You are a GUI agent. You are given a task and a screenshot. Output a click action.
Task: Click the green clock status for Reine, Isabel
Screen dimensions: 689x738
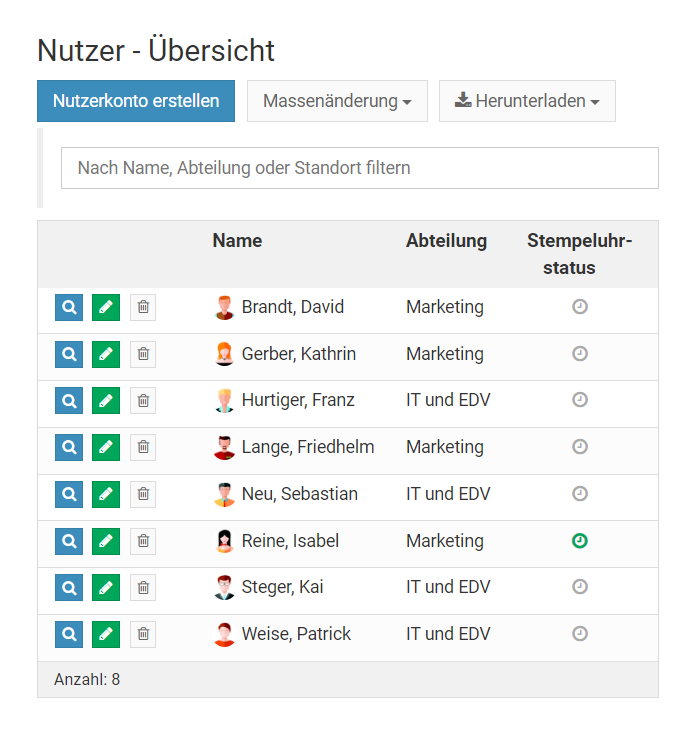coord(579,541)
